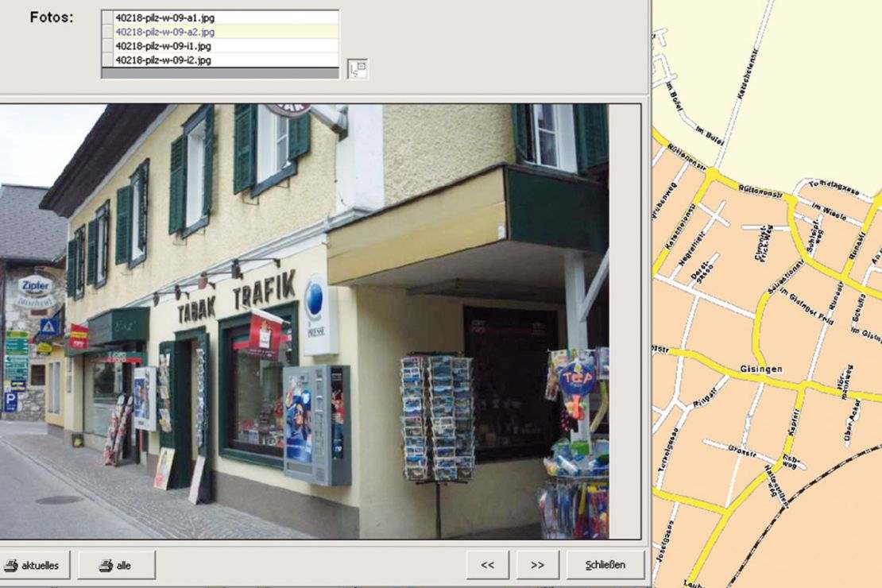Click the Grossstr label on the map
Screen dimensions: 882x588
742,451
